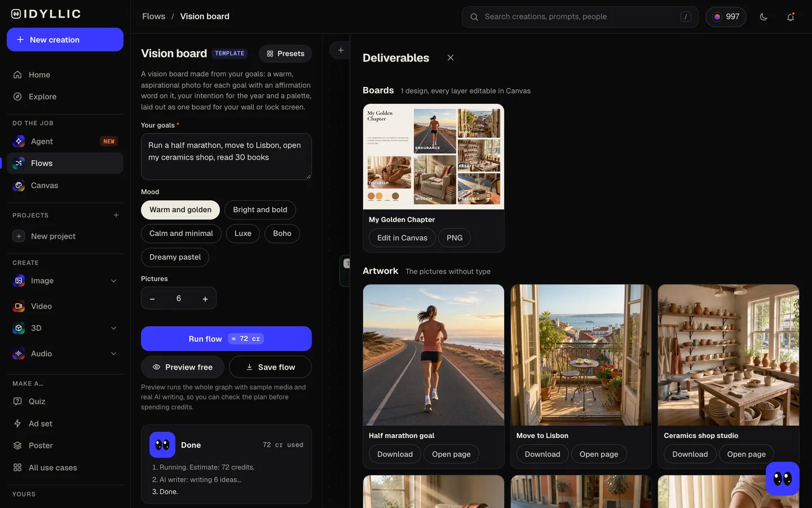Export My Golden Chapter as PNG
Viewport: 812px width, 508px height.
click(454, 238)
